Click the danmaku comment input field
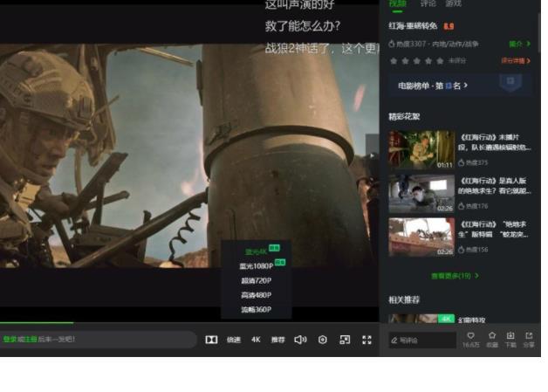The image size is (548, 392). pos(99,340)
